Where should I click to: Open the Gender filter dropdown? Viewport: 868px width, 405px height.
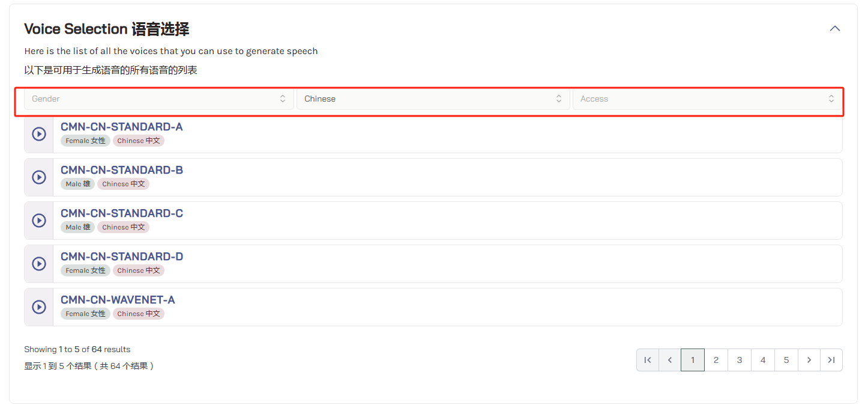(159, 99)
